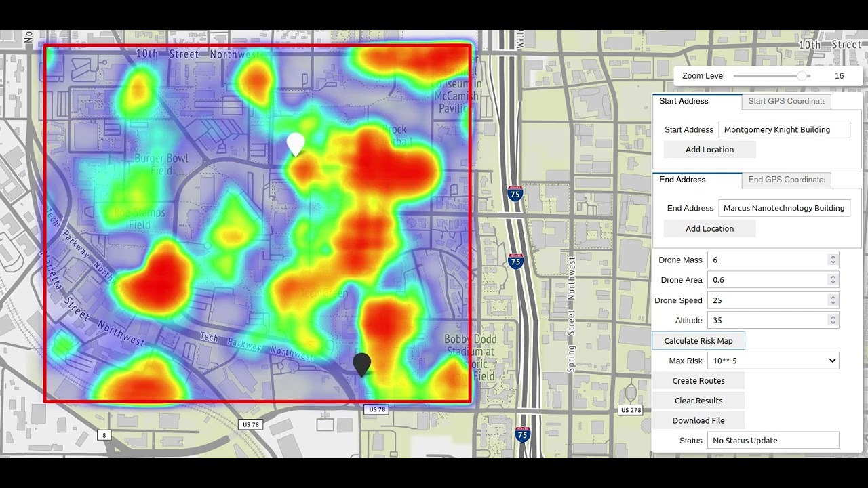
Task: Click the Create Routes button
Action: coord(698,381)
